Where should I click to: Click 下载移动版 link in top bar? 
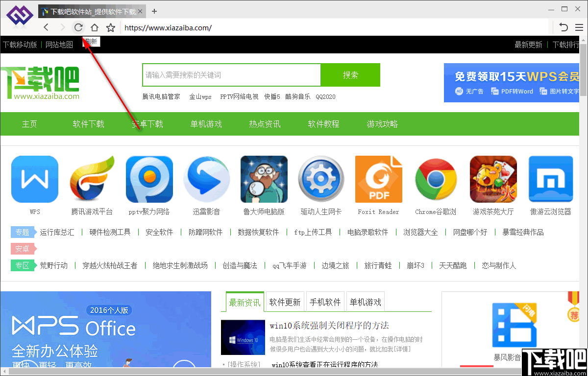pos(20,45)
